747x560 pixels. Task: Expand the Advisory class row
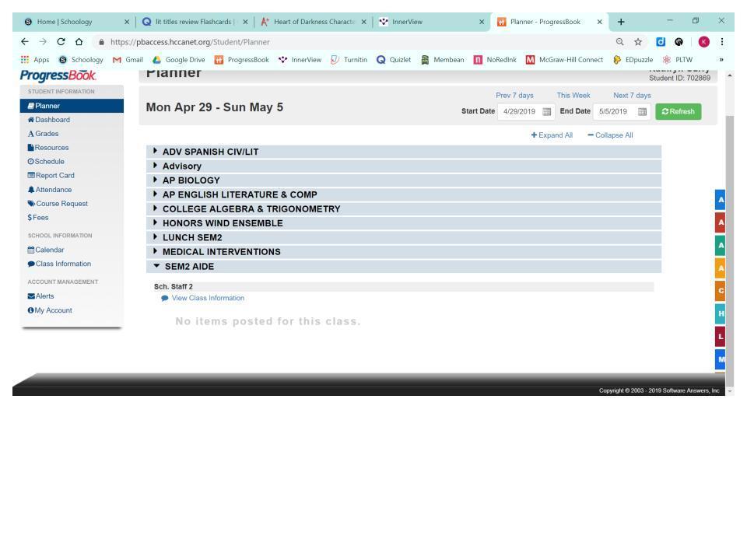click(x=404, y=166)
